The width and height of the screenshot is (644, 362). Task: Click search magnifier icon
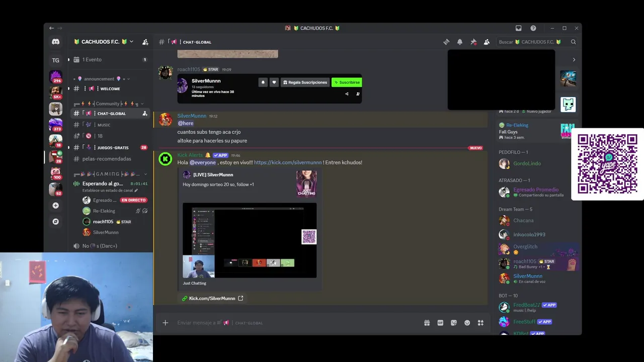[x=573, y=42]
